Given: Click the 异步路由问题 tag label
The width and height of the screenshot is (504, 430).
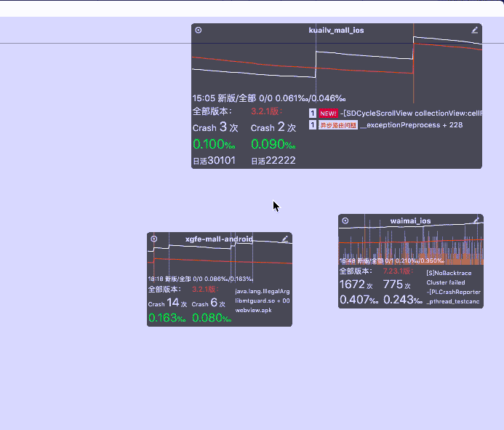Looking at the screenshot, I should [x=338, y=125].
